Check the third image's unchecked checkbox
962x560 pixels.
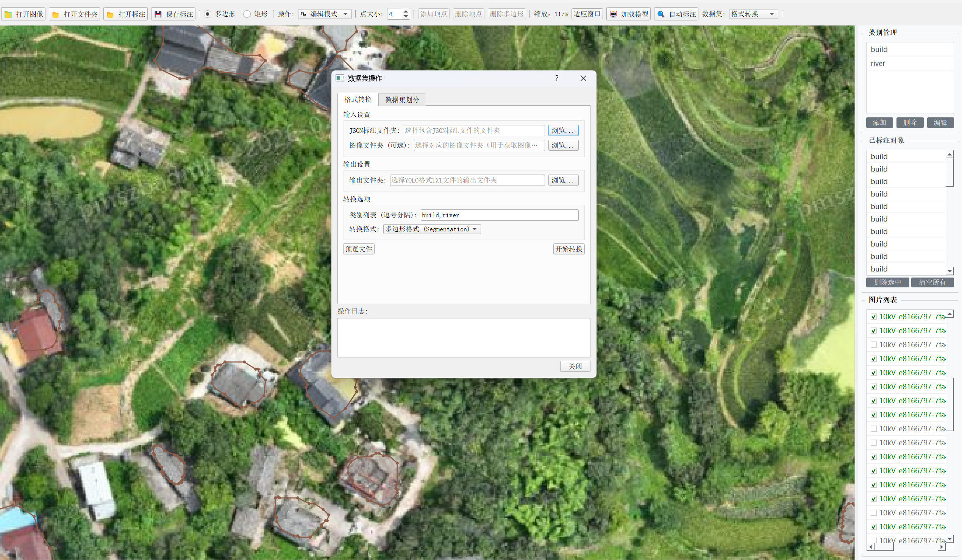coord(873,345)
